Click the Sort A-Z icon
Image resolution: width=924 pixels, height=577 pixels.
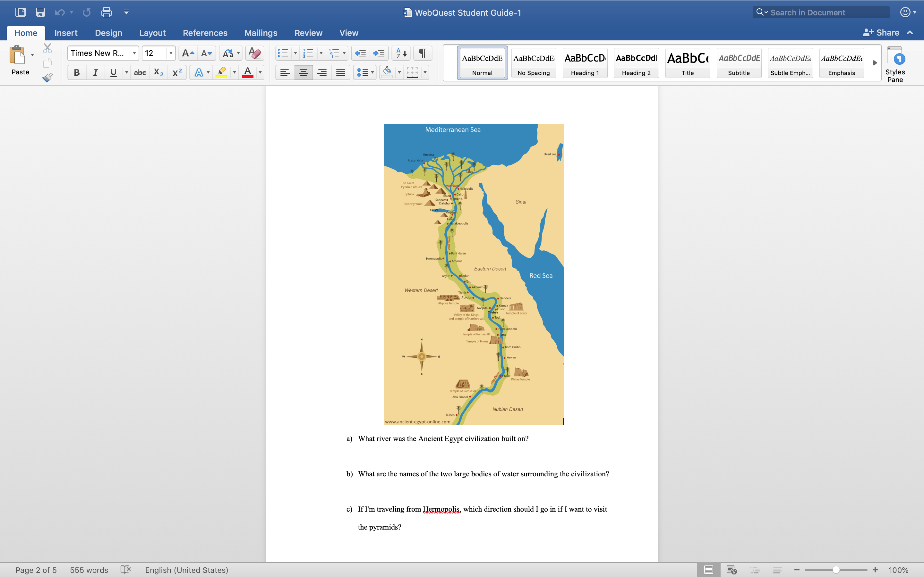tap(401, 53)
